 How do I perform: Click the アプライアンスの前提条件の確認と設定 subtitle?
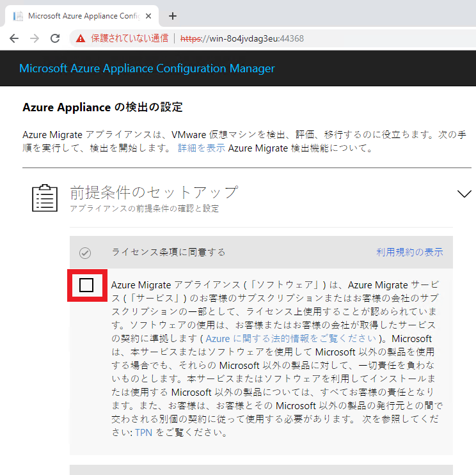click(x=145, y=208)
